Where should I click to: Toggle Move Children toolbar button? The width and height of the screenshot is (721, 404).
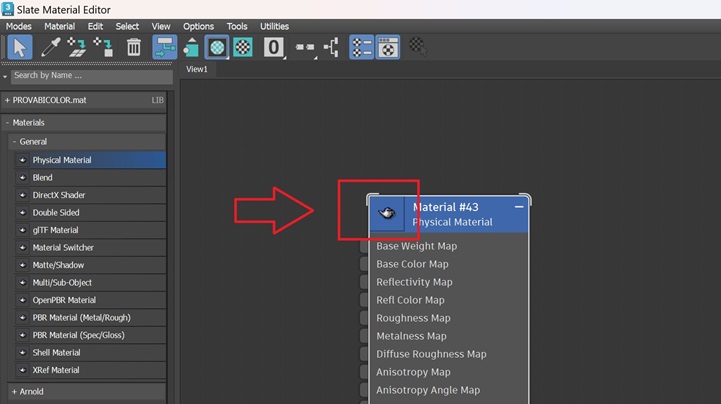pos(165,47)
